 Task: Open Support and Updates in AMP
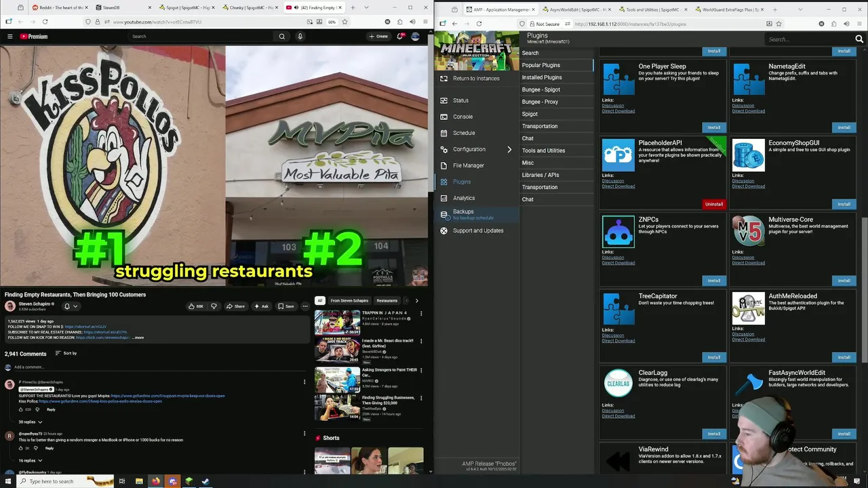(477, 230)
